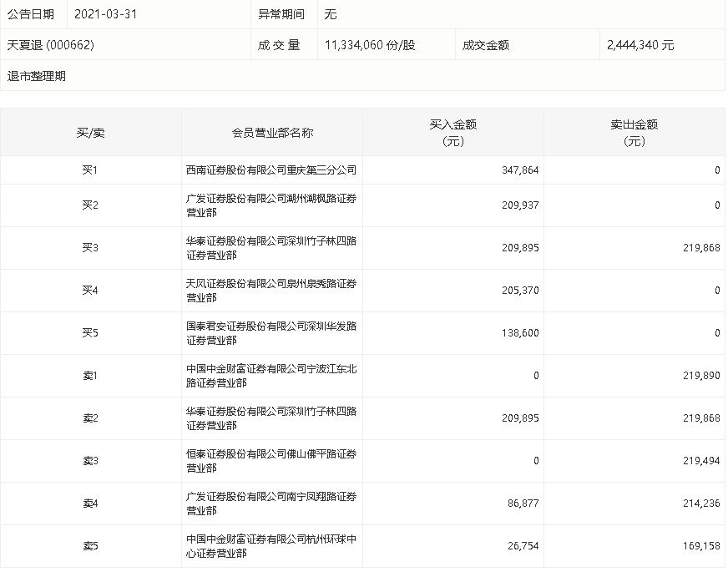Click 恒泰证券佛山佛平路证券营业部 name

tap(271, 461)
